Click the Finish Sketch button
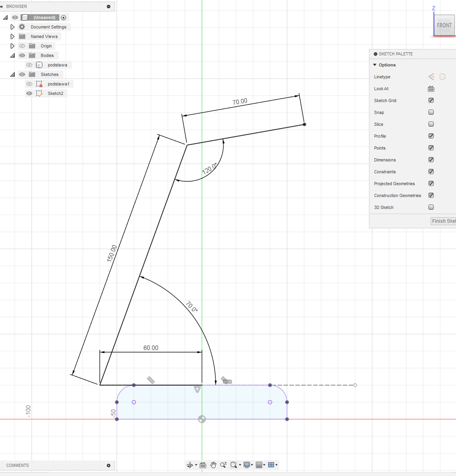 click(x=443, y=221)
